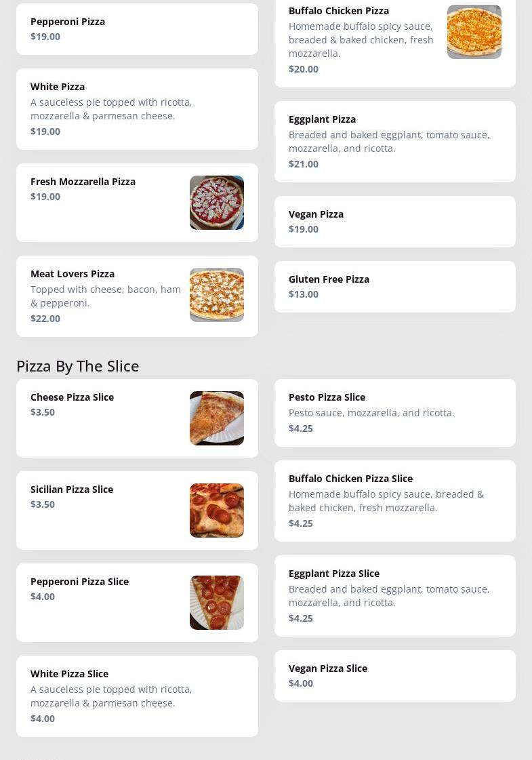The image size is (532, 760).
Task: Click the $3.50 Cheese Pizza Slice price
Action: [x=43, y=412]
